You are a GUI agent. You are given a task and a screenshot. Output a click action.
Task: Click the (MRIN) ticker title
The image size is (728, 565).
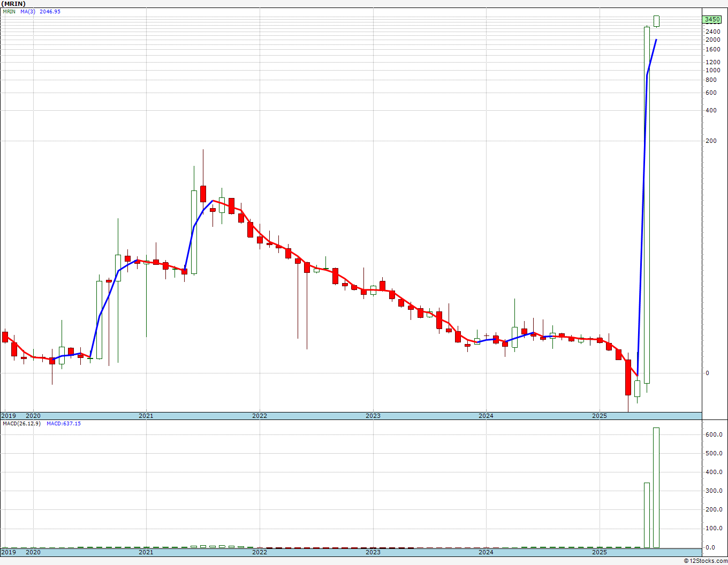(13, 4)
